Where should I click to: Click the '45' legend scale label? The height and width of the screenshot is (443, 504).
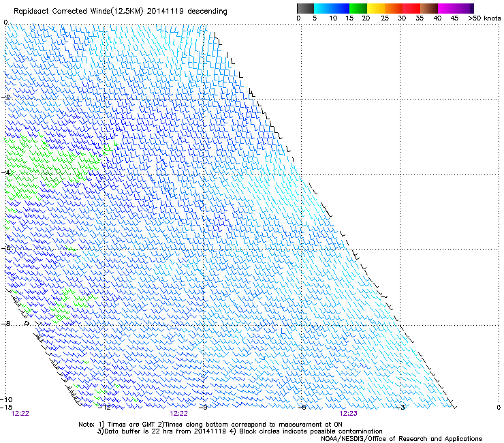454,18
